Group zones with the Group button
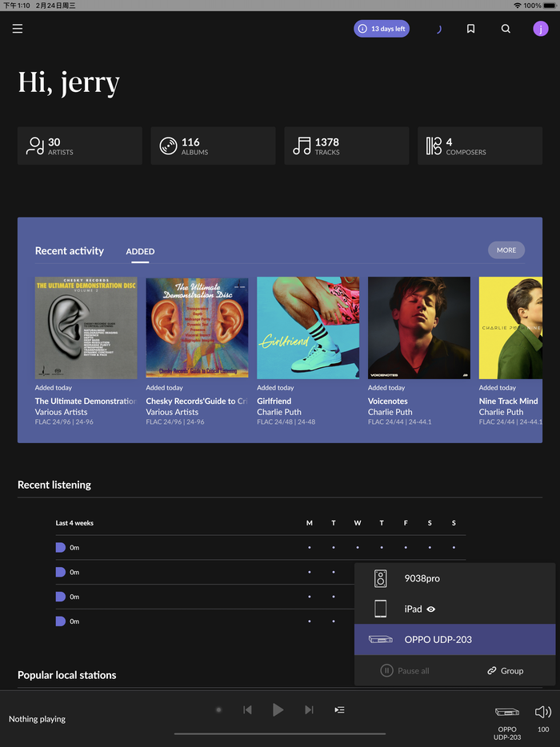The width and height of the screenshot is (560, 747). click(505, 671)
